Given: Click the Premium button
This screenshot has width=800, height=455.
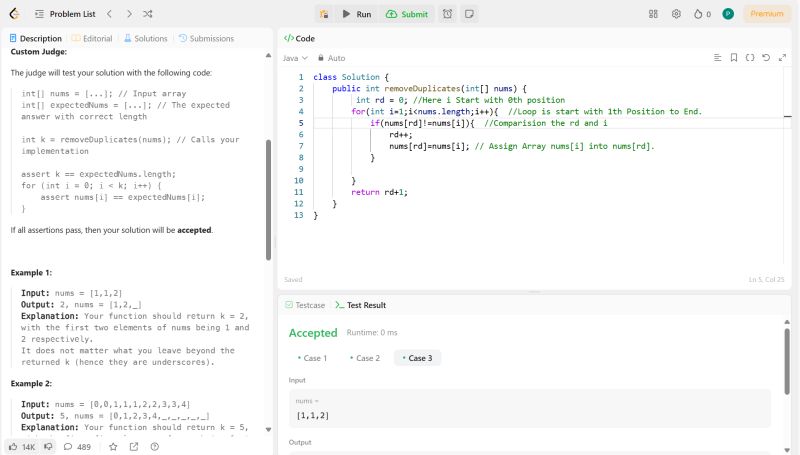Looking at the screenshot, I should click(x=766, y=14).
